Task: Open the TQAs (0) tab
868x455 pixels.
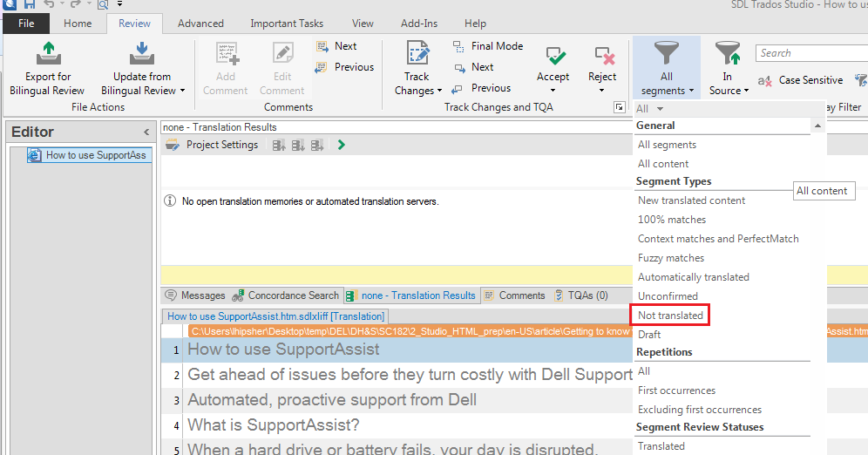Action: 581,295
